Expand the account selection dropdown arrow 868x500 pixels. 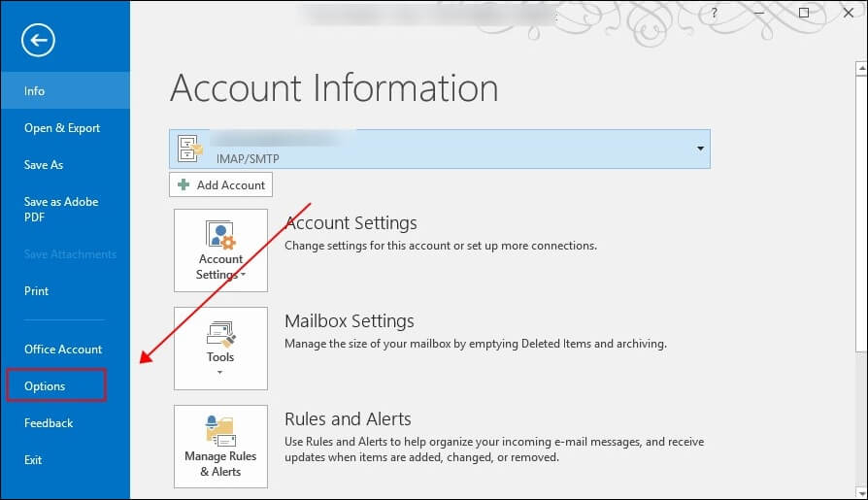click(699, 149)
